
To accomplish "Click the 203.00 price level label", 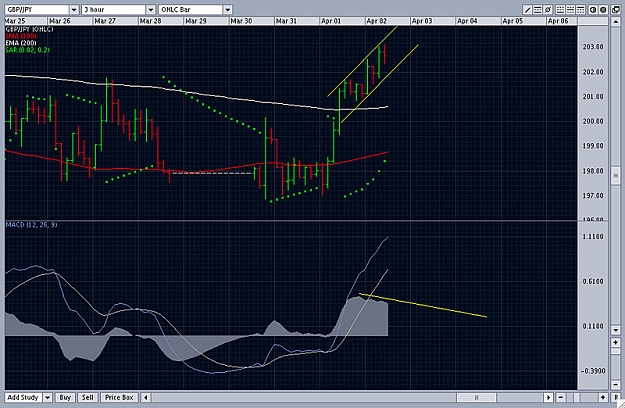I will pos(593,47).
